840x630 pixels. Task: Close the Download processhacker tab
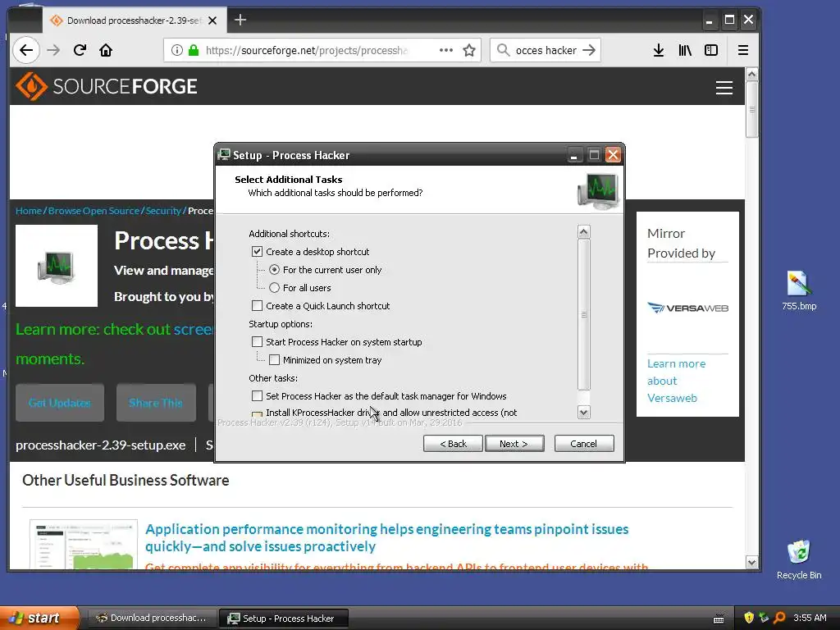point(212,21)
